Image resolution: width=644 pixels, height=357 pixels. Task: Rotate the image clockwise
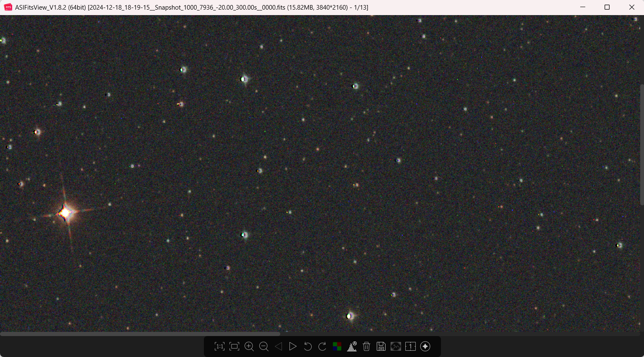322,347
